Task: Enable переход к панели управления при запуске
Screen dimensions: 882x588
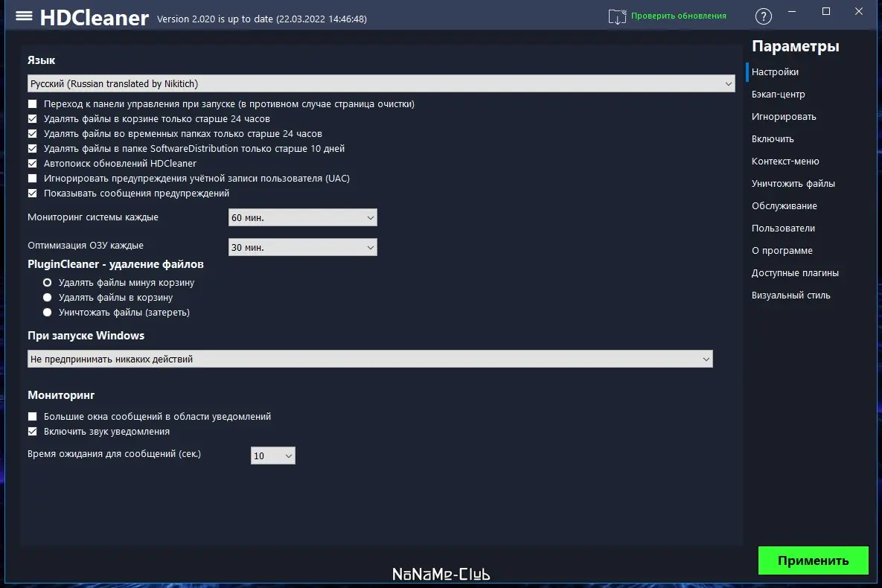Action: point(32,103)
